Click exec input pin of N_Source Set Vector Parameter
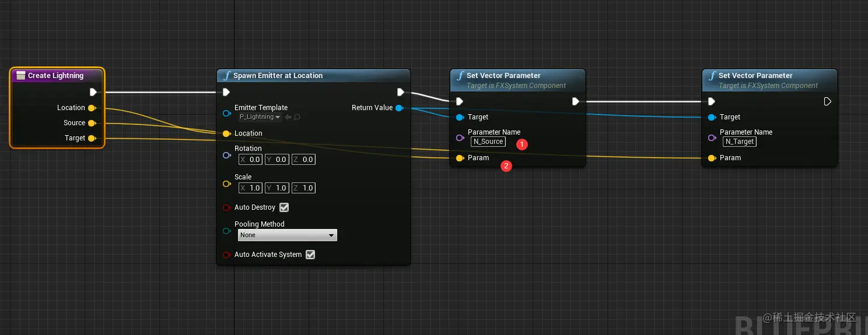 (x=460, y=101)
